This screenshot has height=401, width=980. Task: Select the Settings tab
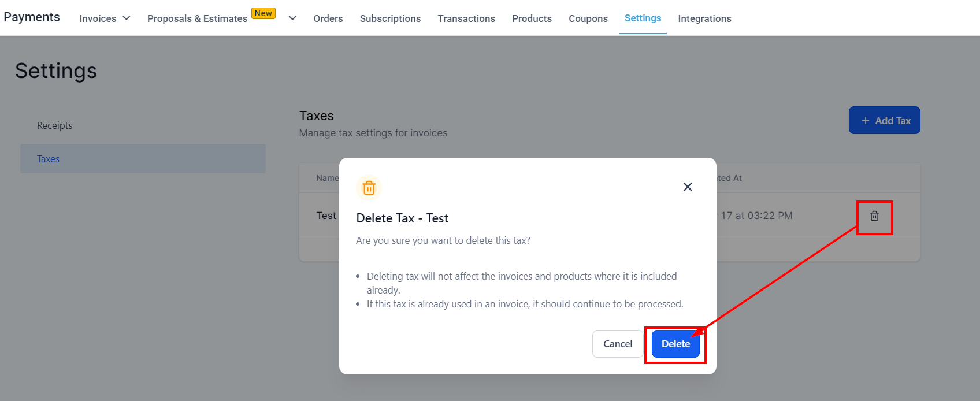643,18
